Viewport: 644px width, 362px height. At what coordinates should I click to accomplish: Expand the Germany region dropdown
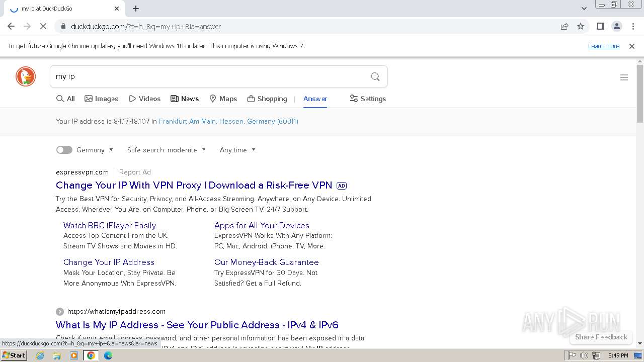coord(95,150)
